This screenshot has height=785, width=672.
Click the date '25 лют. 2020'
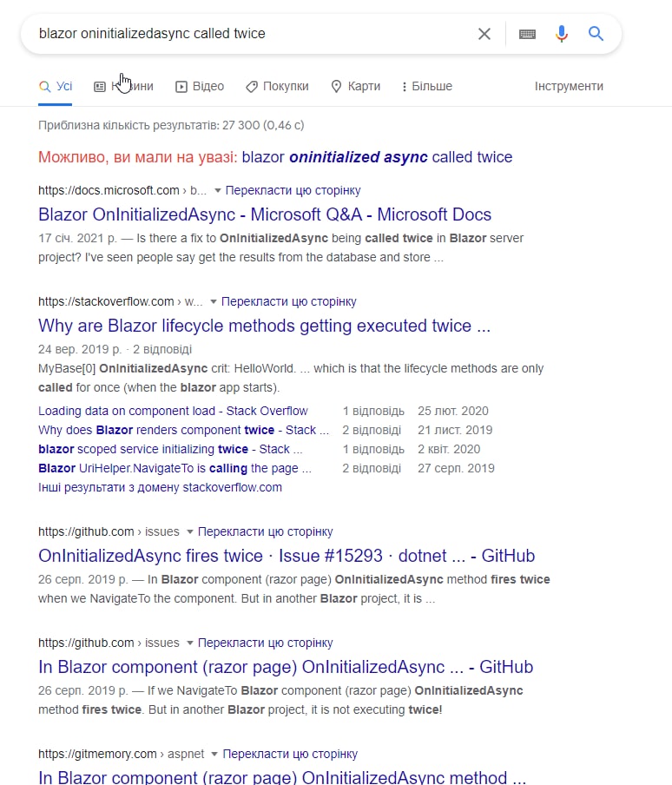point(453,411)
